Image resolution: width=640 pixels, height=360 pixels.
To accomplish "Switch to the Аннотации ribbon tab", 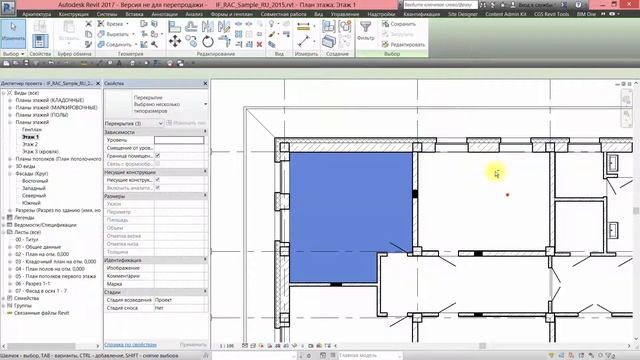I will click(x=164, y=14).
